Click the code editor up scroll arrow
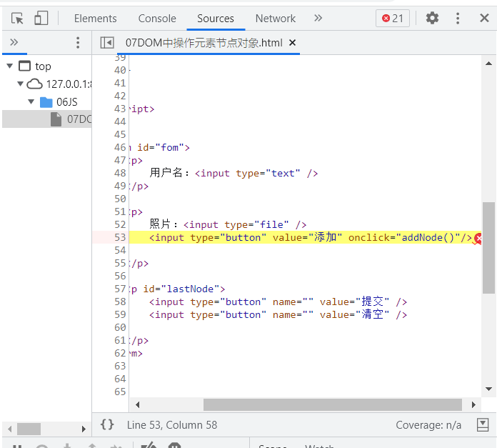This screenshot has height=448, width=497. tap(488, 64)
